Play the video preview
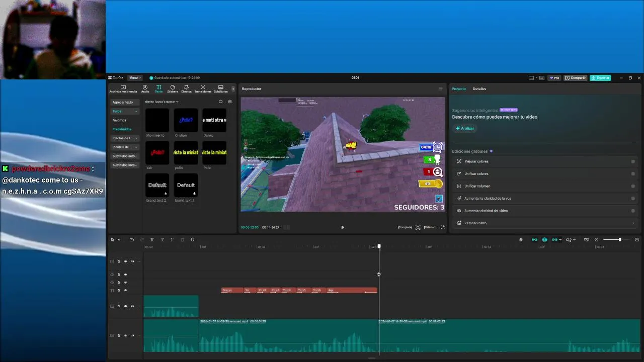Screen dimensions: 644x362 coord(343,227)
